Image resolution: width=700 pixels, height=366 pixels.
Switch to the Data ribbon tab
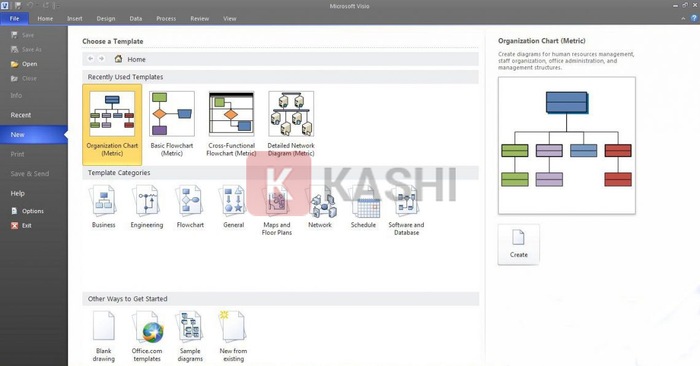[136, 19]
